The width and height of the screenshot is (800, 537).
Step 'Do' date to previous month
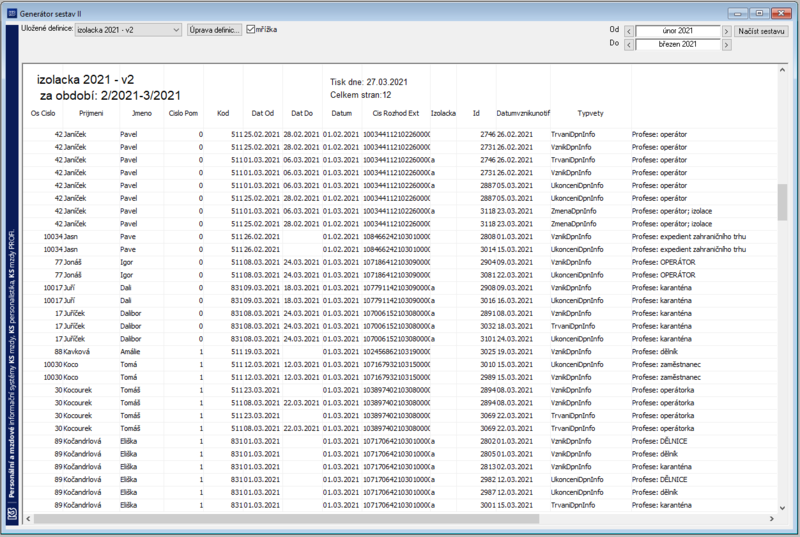pyautogui.click(x=629, y=45)
